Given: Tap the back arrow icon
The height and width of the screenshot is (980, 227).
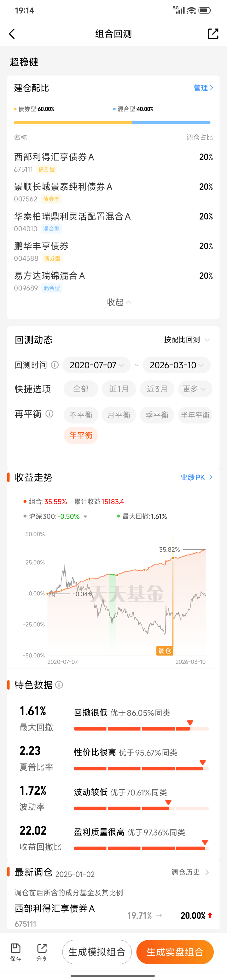Looking at the screenshot, I should [12, 34].
